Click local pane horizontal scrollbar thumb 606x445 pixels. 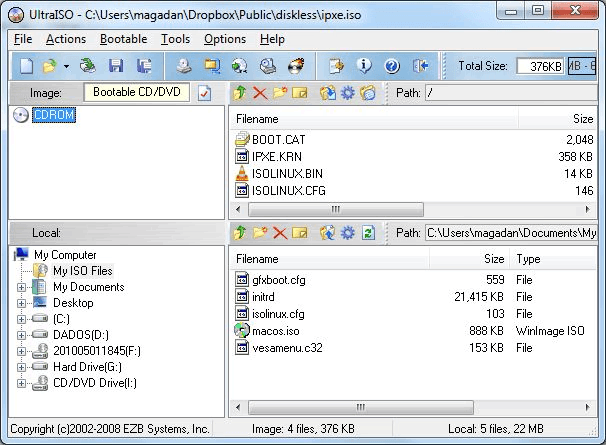pos(361,407)
